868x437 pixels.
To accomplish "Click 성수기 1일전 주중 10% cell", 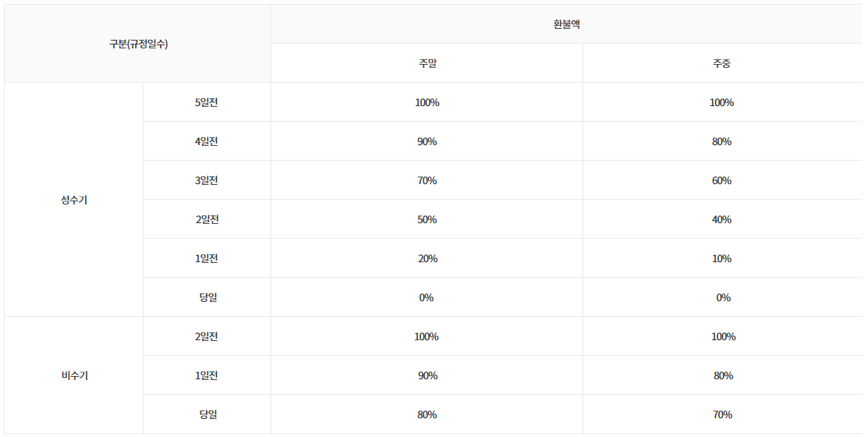I will pyautogui.click(x=721, y=258).
